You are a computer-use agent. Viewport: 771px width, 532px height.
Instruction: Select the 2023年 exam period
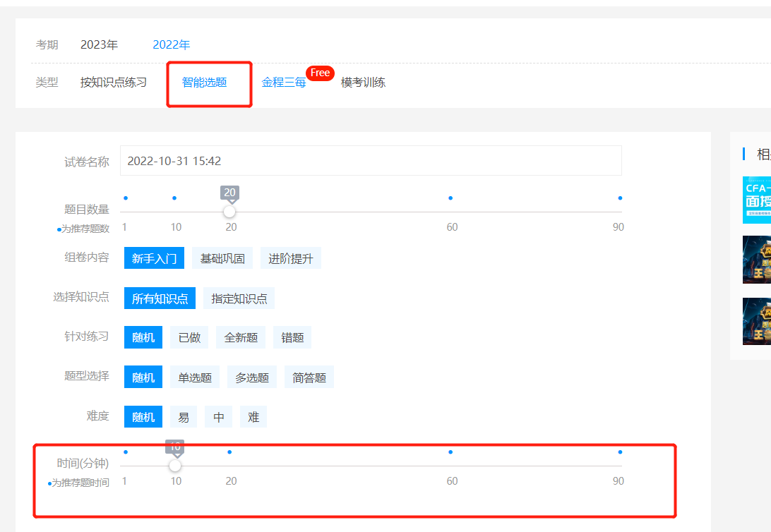(99, 45)
